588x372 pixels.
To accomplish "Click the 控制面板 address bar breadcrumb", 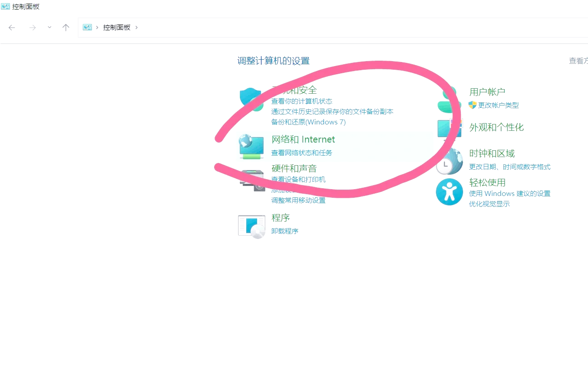I will pyautogui.click(x=116, y=28).
